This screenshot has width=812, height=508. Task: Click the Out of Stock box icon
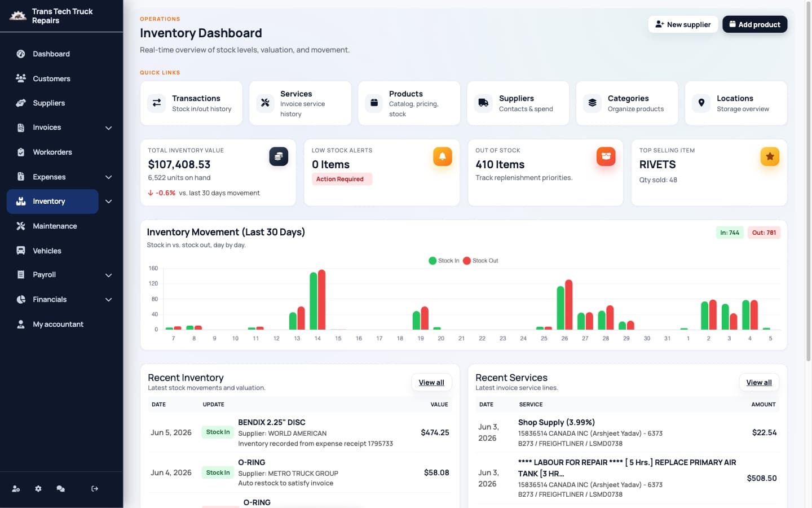pyautogui.click(x=606, y=156)
